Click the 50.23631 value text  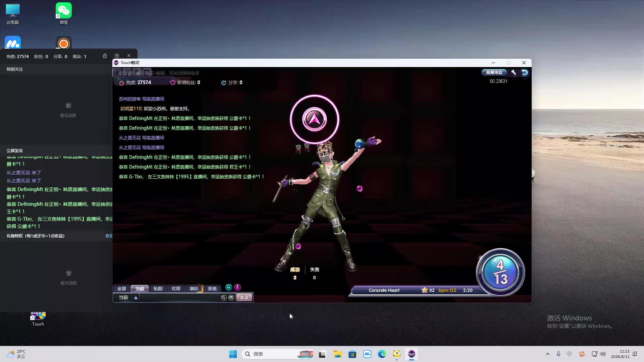pyautogui.click(x=498, y=81)
